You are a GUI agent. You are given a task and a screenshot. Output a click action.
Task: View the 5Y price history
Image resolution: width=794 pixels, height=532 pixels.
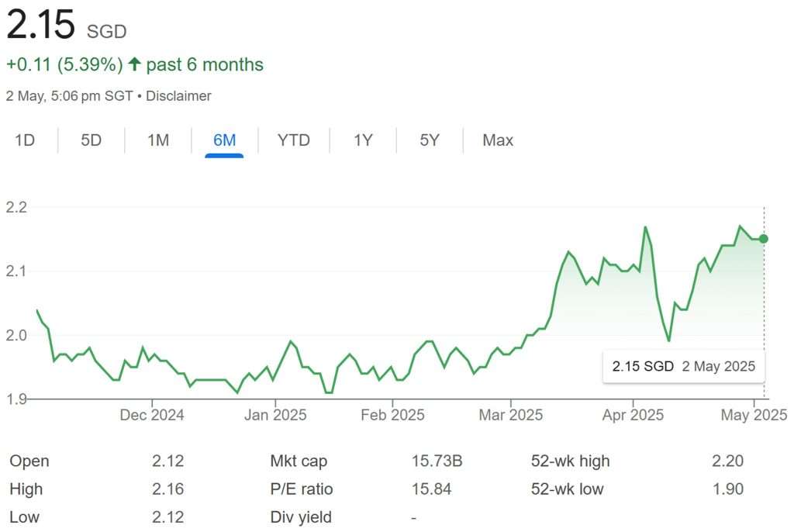[428, 140]
